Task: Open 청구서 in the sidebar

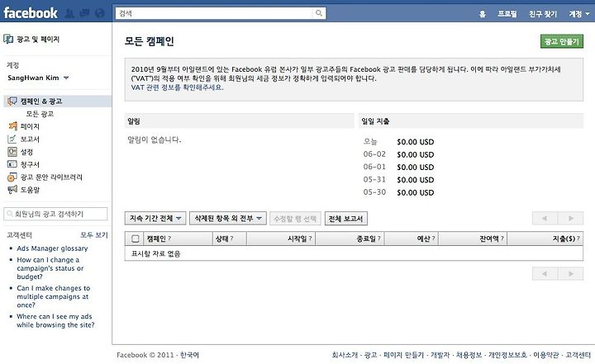Action: (30, 164)
